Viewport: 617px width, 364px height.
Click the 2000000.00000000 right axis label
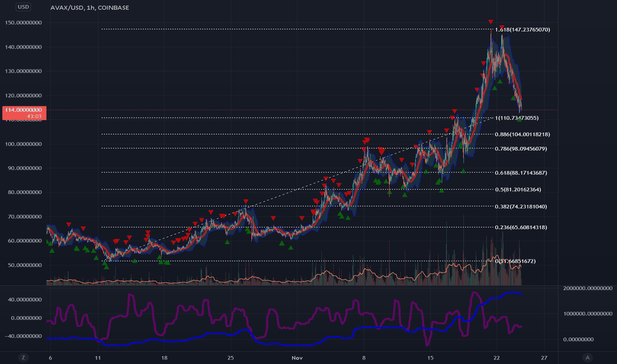(x=588, y=289)
